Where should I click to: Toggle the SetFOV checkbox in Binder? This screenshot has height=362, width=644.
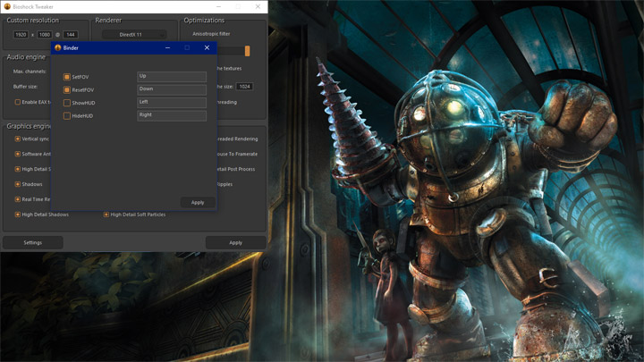point(66,77)
